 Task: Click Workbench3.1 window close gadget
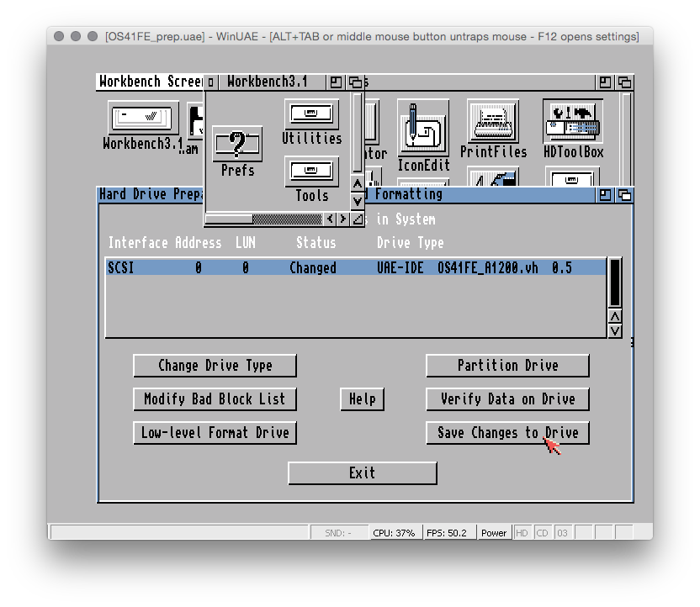coord(210,82)
